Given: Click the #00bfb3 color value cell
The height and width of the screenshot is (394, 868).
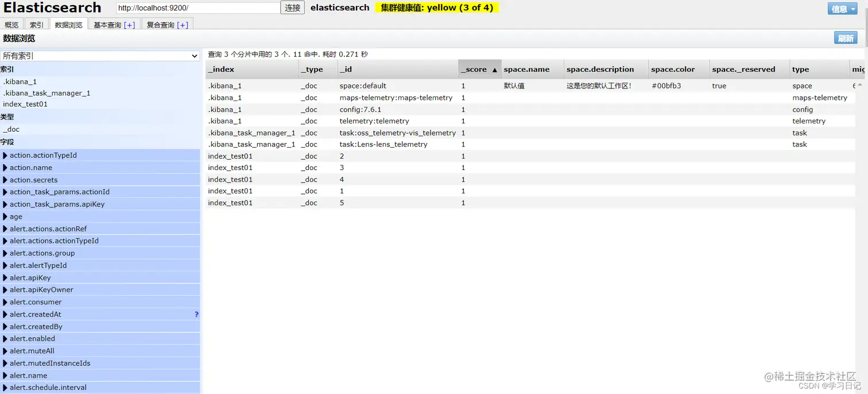Looking at the screenshot, I should (x=666, y=86).
